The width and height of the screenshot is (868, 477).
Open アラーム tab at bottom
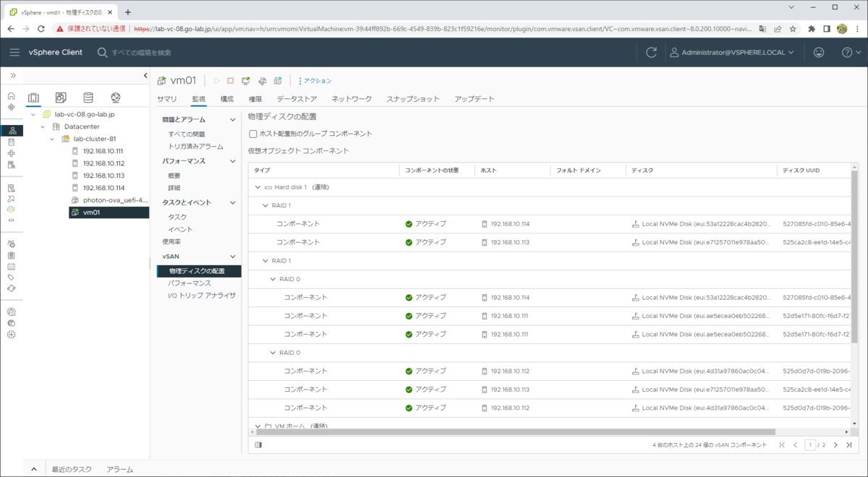120,469
